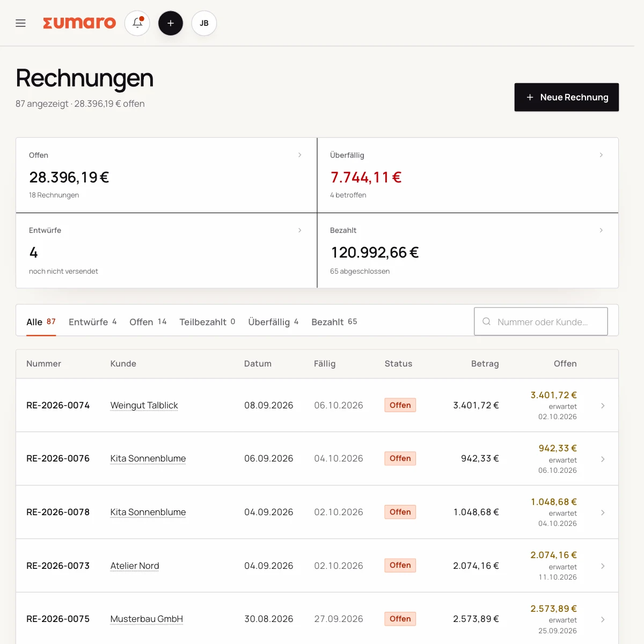Click invoice number RE-2026-0074
This screenshot has width=644, height=644.
(58, 405)
